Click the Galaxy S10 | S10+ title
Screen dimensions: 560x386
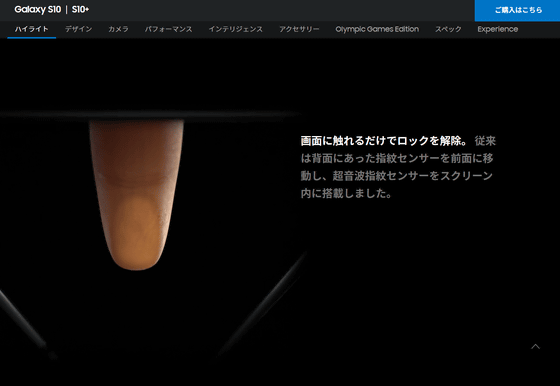point(52,10)
